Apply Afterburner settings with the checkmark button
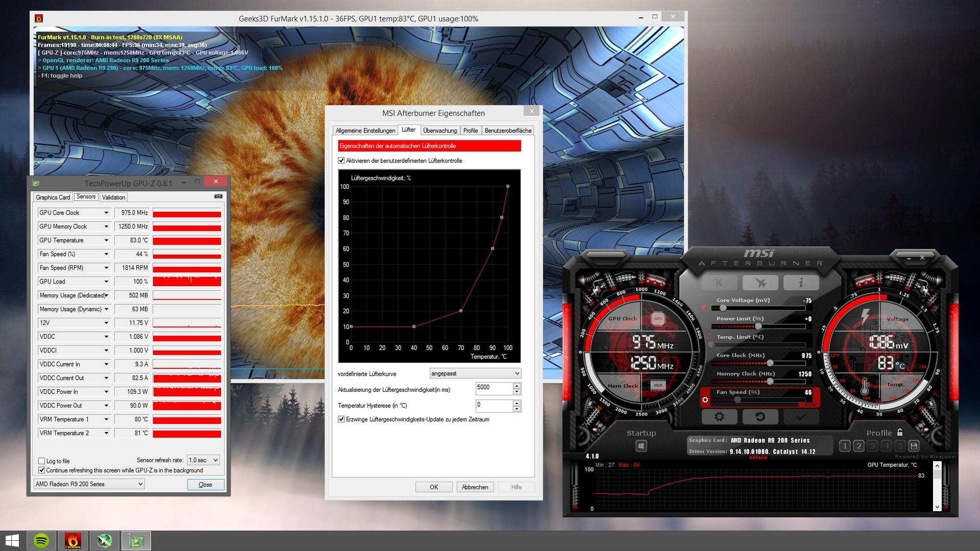This screenshot has width=980, height=551. (801, 417)
